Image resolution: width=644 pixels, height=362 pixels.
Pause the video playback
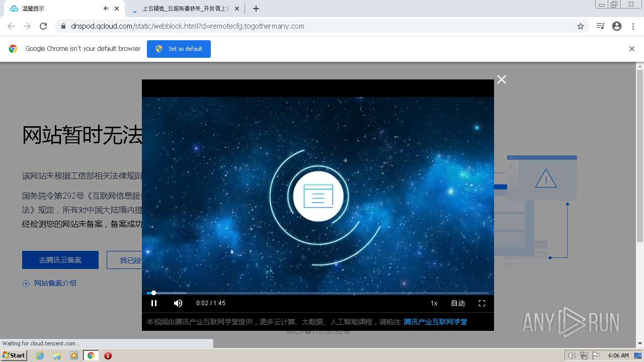[x=154, y=303]
